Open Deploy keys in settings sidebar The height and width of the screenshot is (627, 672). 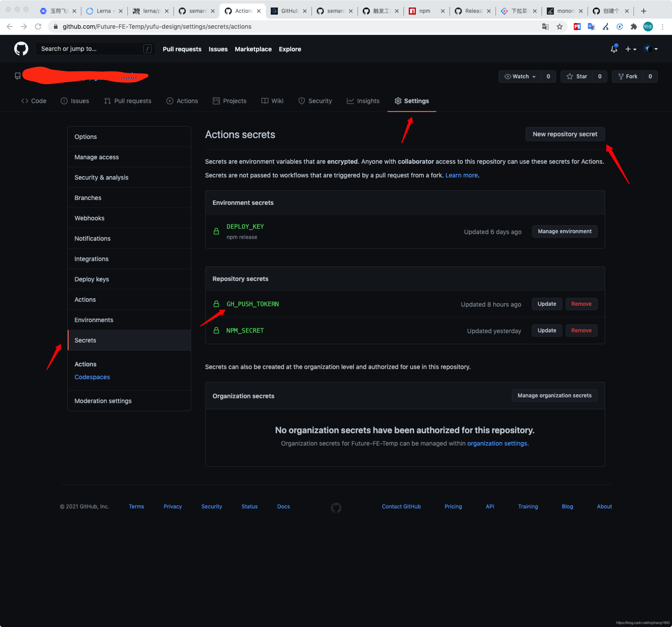tap(92, 279)
